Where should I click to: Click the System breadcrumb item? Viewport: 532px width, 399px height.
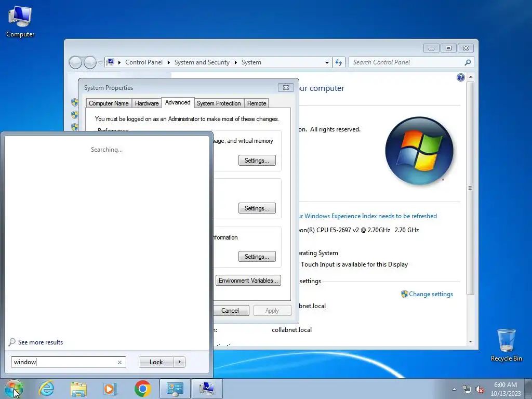pos(251,62)
